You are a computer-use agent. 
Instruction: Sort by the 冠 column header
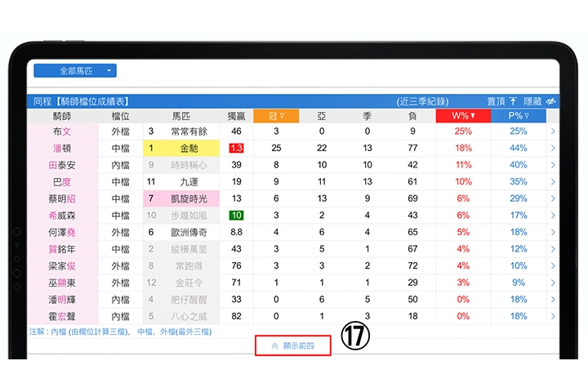coord(276,116)
